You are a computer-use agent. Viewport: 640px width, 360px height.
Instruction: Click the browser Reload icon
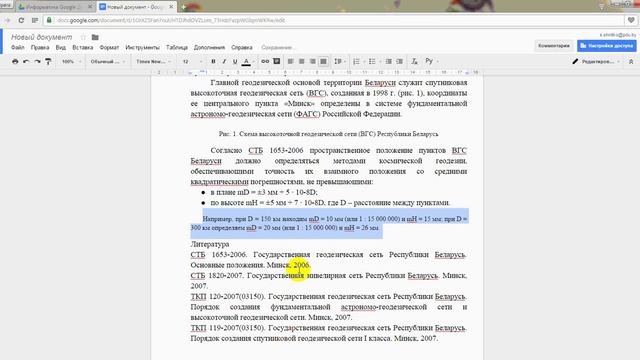(x=21, y=20)
